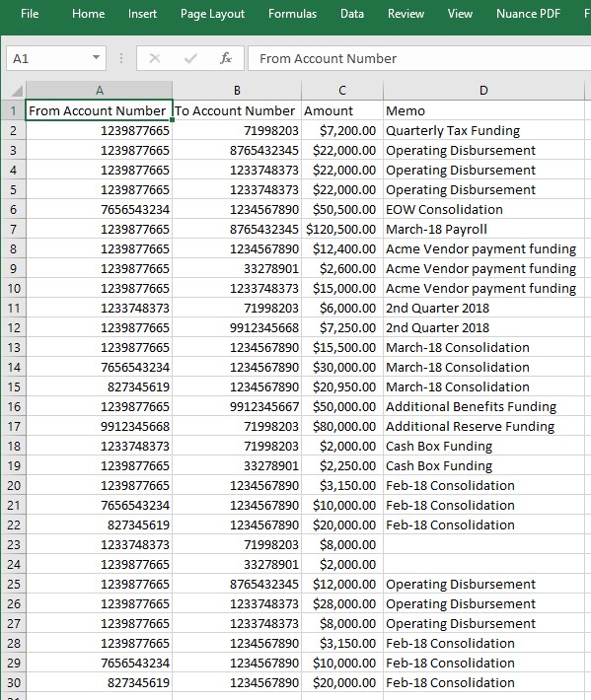Click the $20,950.00 amount cell
The image size is (591, 700).
pos(342,387)
